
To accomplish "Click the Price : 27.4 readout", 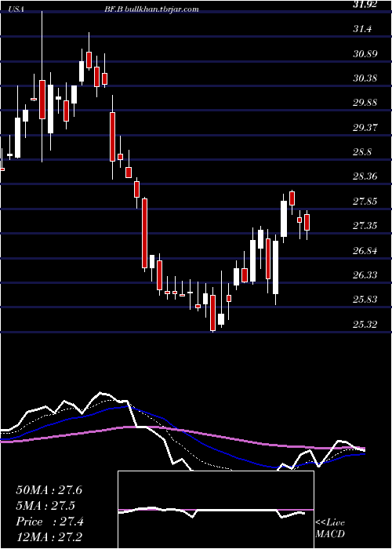I will coord(49,522).
